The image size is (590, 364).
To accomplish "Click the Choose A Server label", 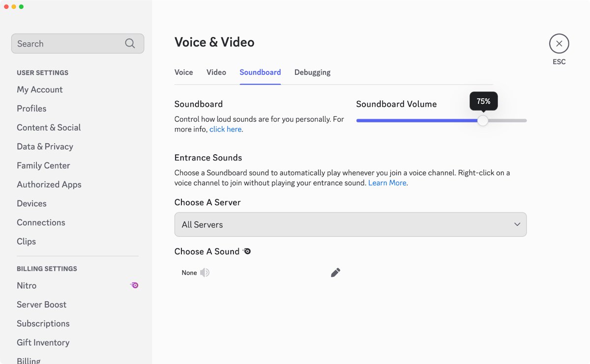I will point(207,202).
